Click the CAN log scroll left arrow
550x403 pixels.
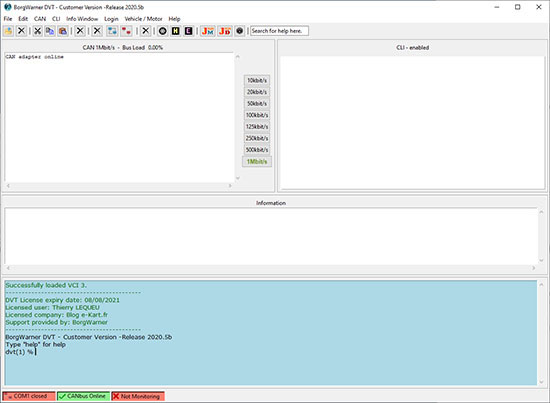8,186
